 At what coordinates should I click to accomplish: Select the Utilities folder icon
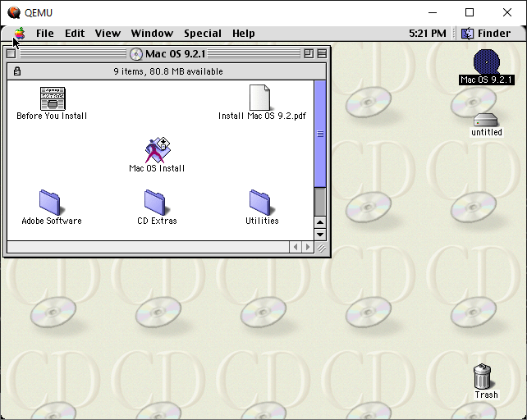click(261, 203)
